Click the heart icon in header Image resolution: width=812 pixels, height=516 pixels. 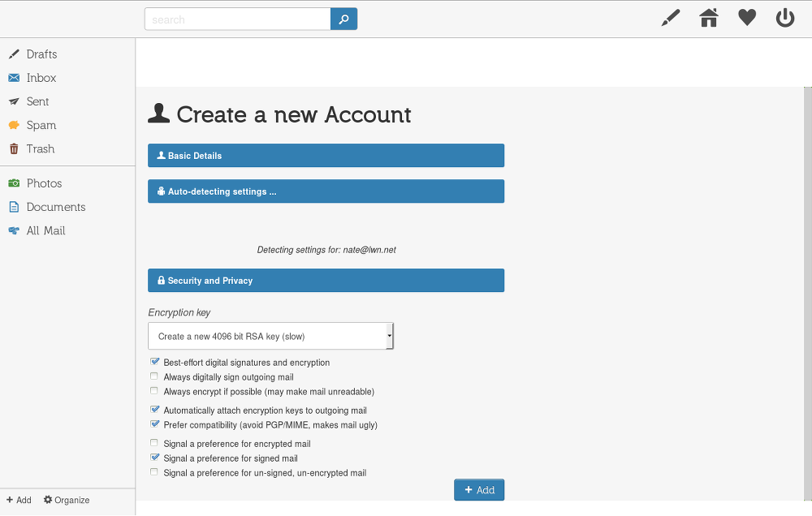[x=747, y=18]
